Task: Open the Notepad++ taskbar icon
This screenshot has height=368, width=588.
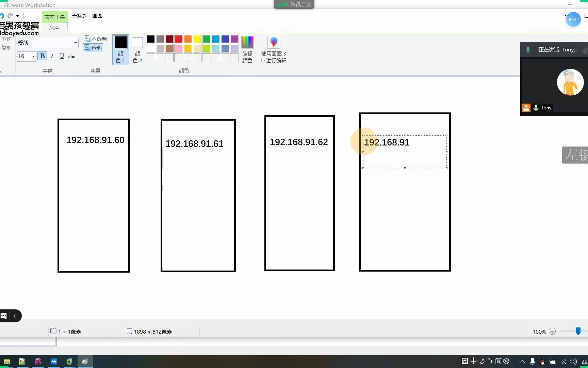Action: tap(22, 362)
